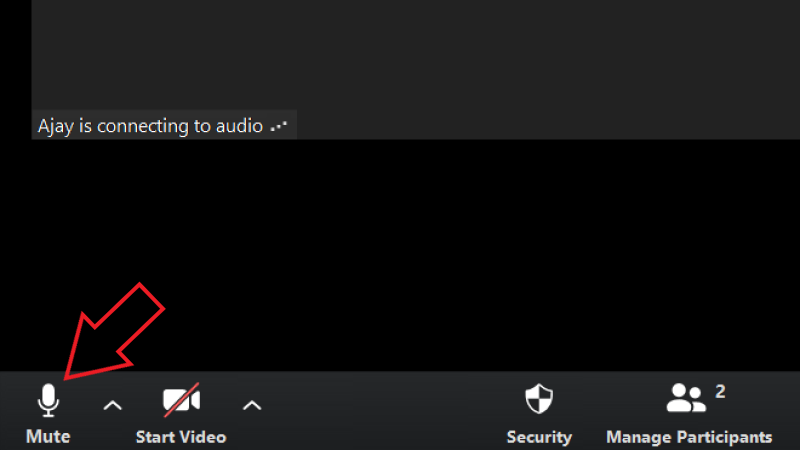Click the participant count number 2

[x=720, y=391]
